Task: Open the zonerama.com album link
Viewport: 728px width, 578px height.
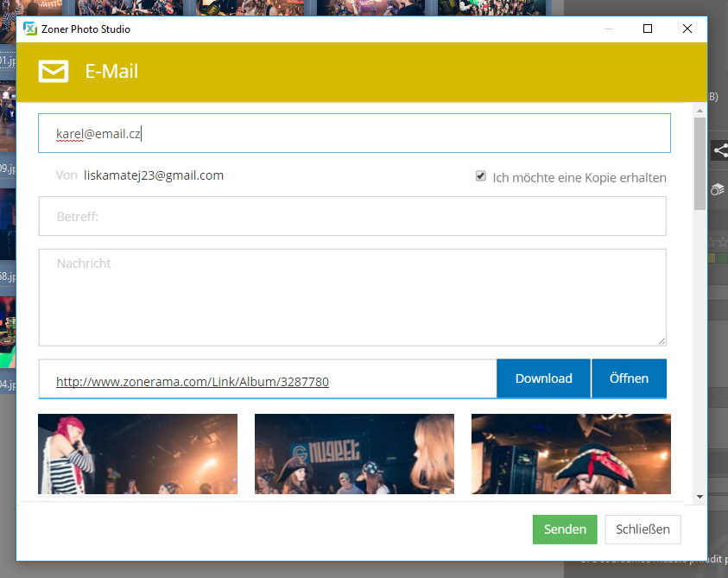Action: pyautogui.click(x=192, y=382)
